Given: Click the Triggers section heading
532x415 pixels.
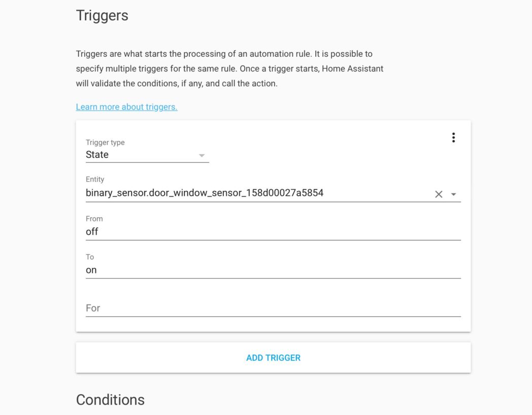Looking at the screenshot, I should point(102,15).
